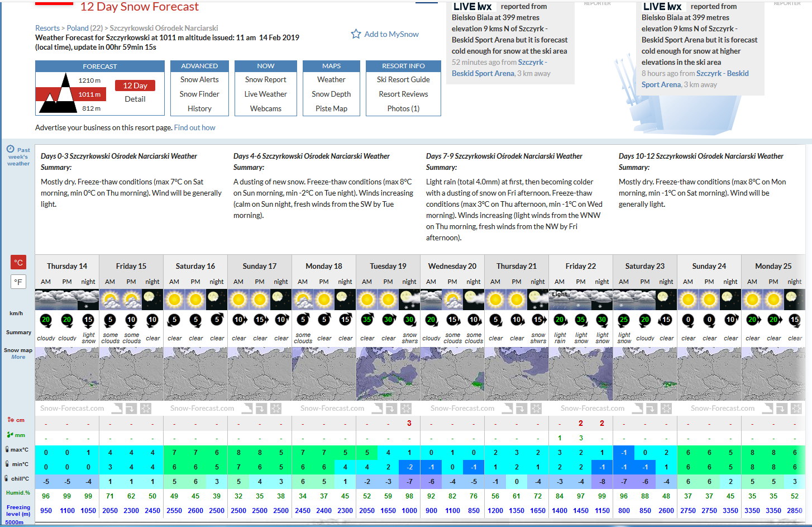Open Weather maps link
This screenshot has width=812, height=527.
coord(332,79)
